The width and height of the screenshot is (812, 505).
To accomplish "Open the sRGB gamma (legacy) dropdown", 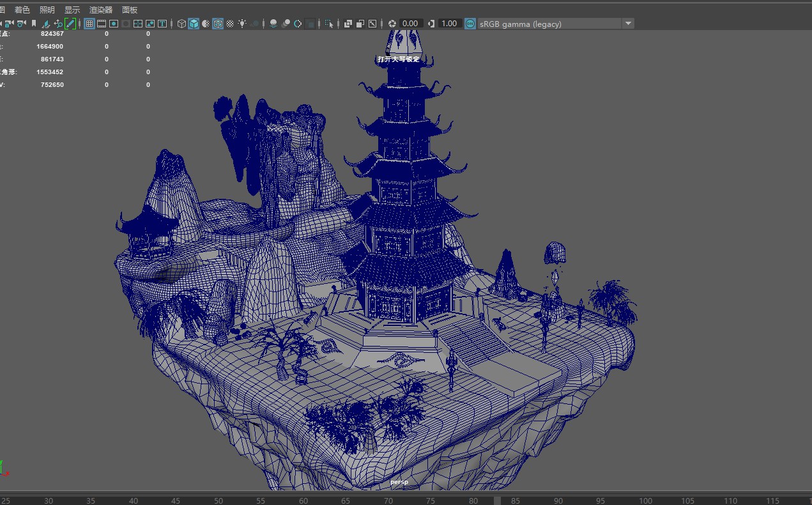I will pos(556,24).
